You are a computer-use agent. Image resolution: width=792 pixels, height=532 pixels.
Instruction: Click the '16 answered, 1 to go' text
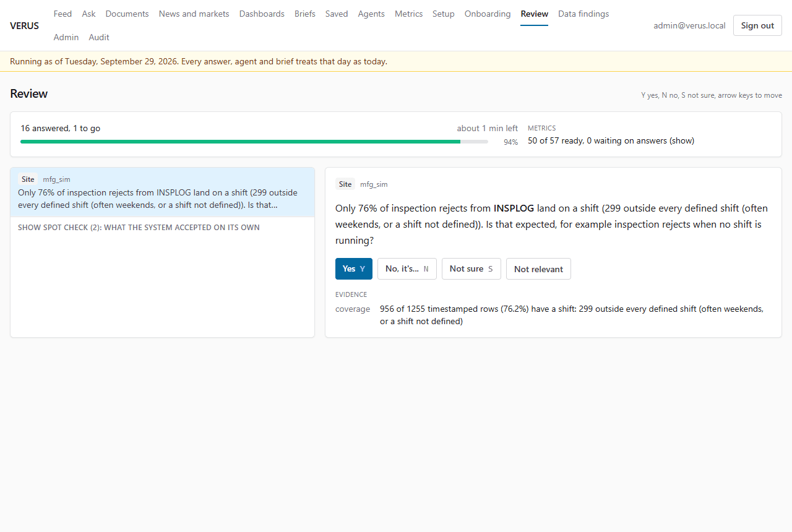point(61,128)
